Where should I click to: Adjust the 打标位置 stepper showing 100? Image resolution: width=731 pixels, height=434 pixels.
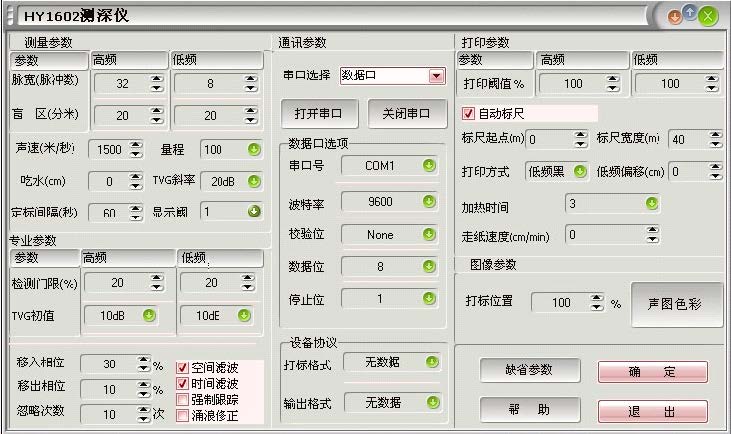coord(597,303)
